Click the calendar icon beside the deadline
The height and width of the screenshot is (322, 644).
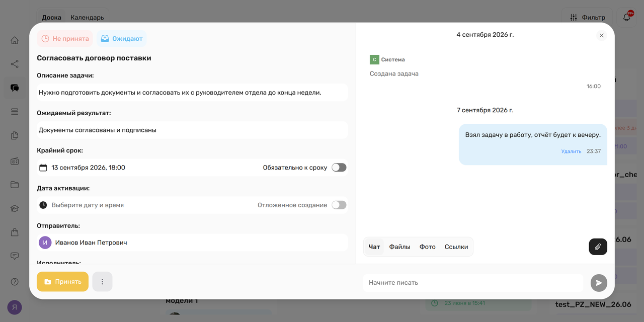(43, 168)
